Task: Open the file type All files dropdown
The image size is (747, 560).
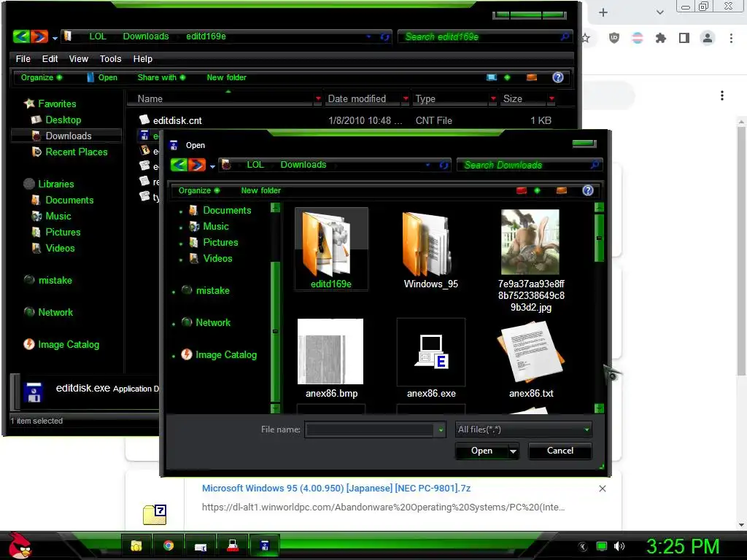Action: coord(523,429)
